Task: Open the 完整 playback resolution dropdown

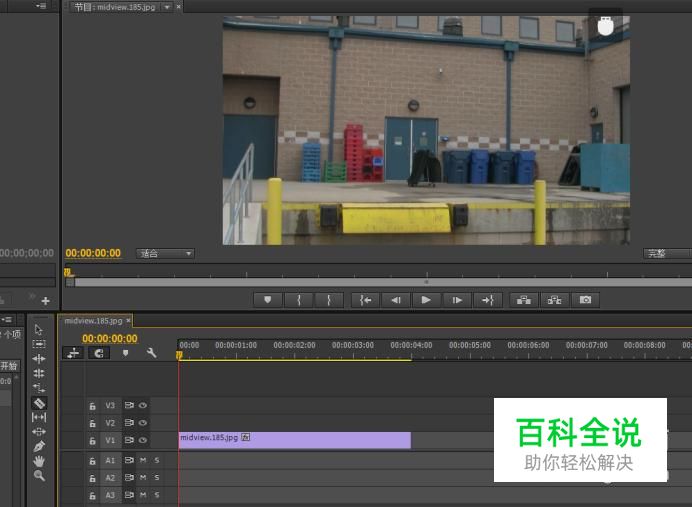Action: [x=667, y=254]
